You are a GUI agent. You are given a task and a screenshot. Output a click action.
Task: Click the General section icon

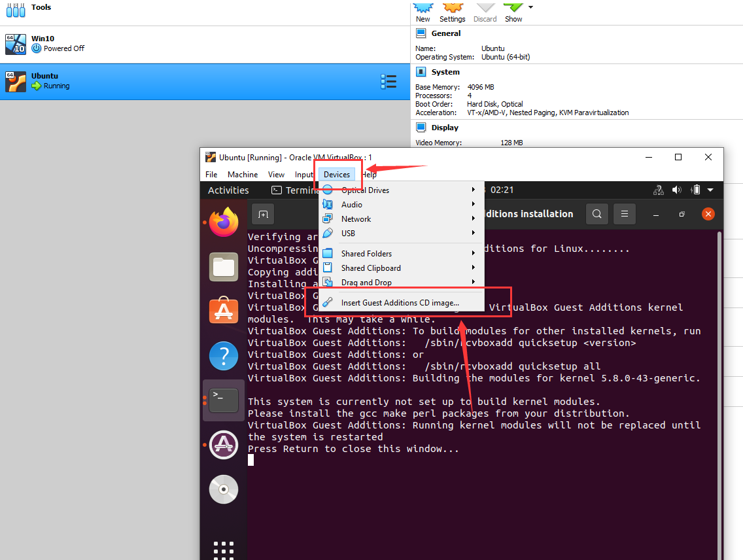421,33
